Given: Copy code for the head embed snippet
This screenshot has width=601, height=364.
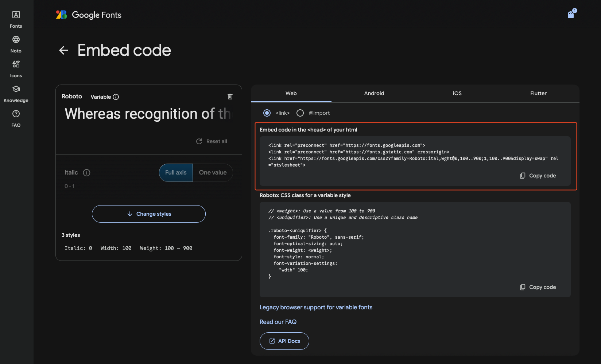Looking at the screenshot, I should coord(538,176).
